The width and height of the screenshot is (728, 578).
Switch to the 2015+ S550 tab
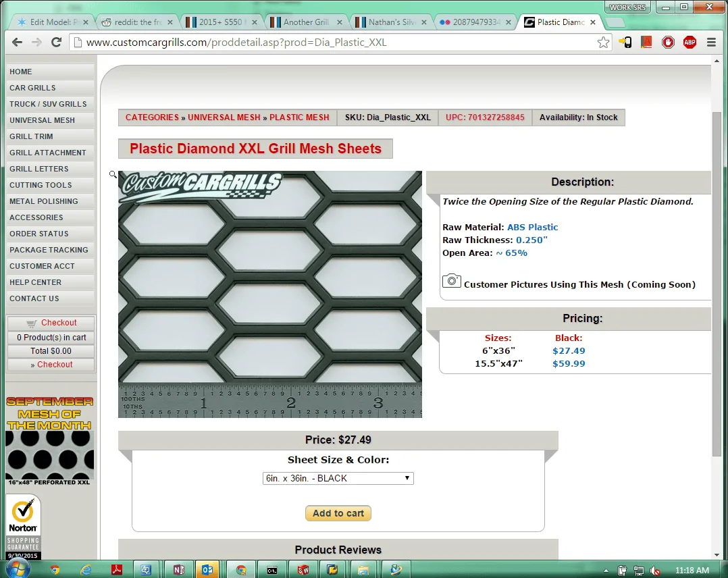221,22
